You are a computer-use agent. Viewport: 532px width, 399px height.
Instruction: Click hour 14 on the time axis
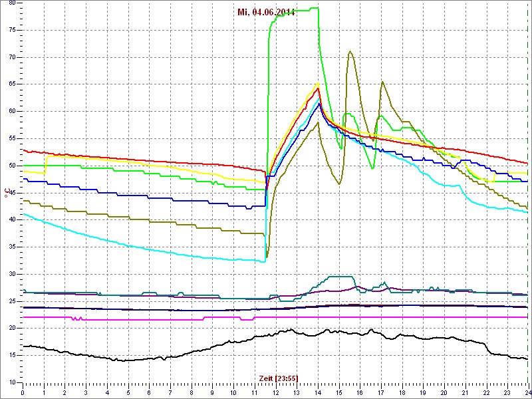[x=318, y=392]
